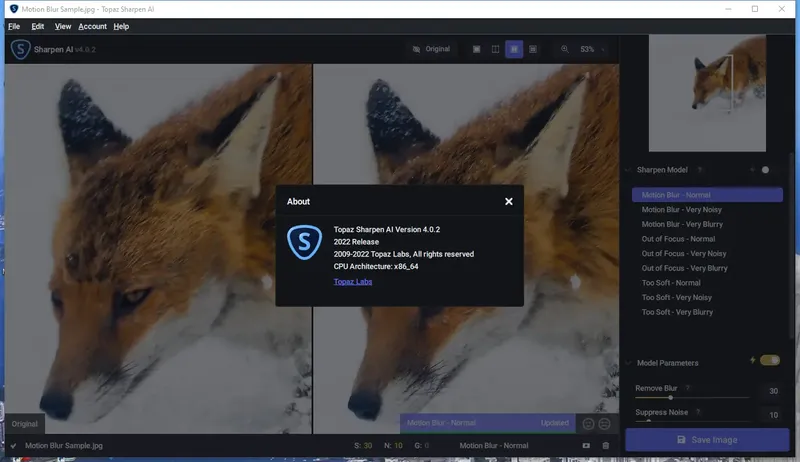This screenshot has width=800, height=462.
Task: Select Too Soft - Very Blurry model
Action: [x=707, y=312]
